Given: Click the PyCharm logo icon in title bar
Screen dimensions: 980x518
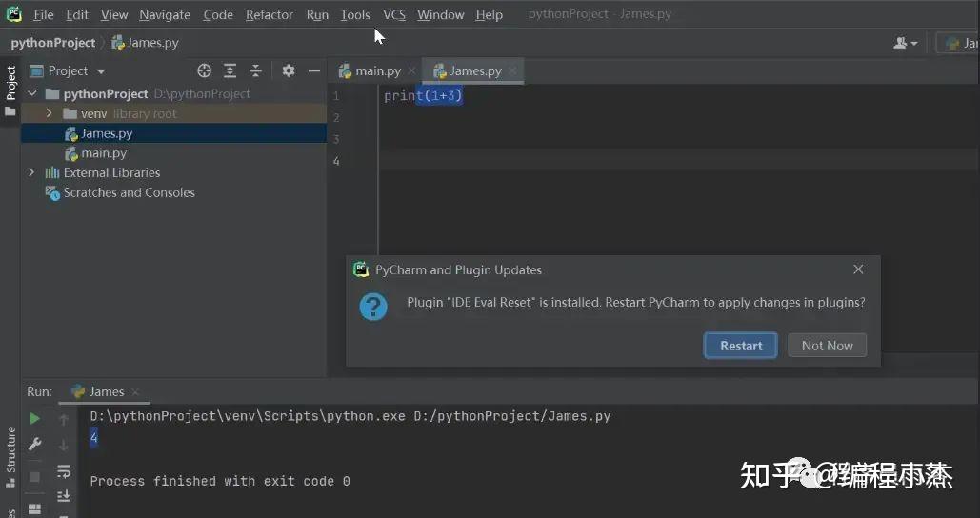Looking at the screenshot, I should point(13,13).
